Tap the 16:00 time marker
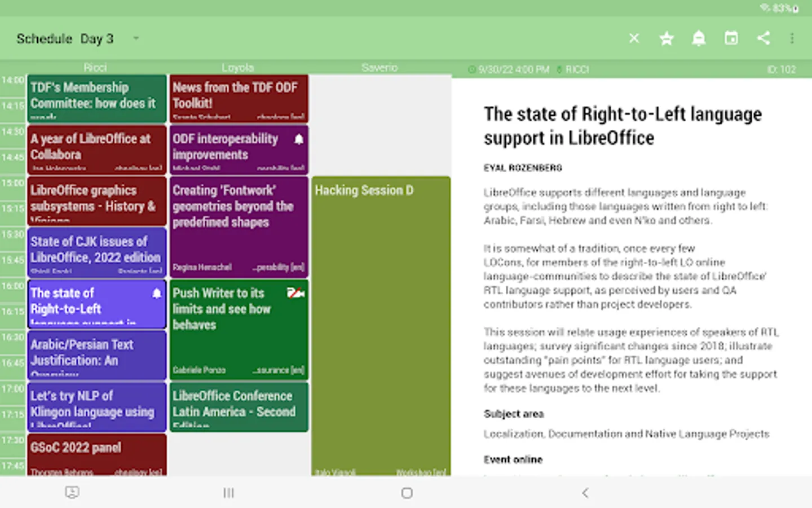812x508 pixels. (12, 286)
